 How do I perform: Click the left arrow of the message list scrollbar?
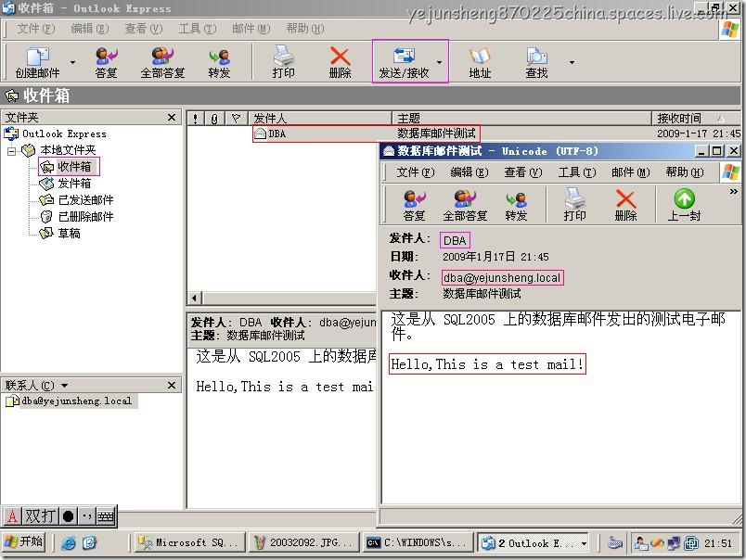coord(194,298)
